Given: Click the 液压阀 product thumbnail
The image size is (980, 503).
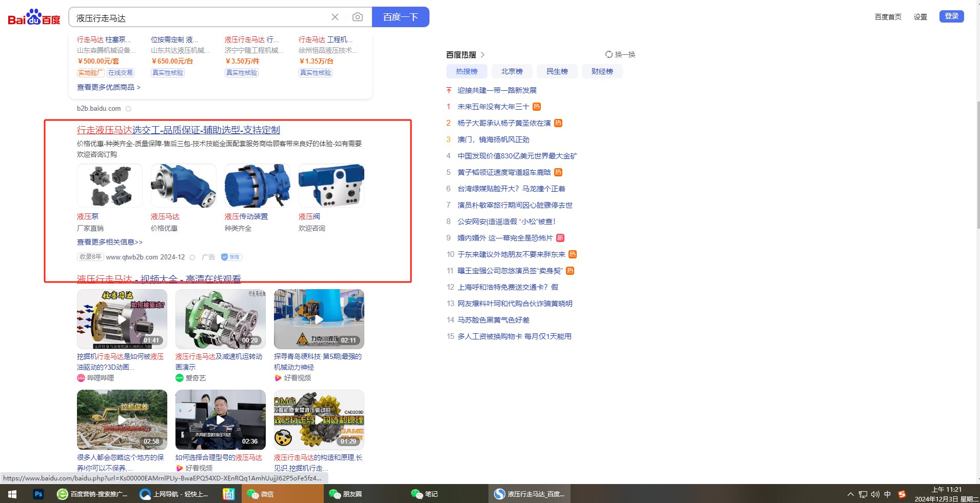Looking at the screenshot, I should click(331, 186).
